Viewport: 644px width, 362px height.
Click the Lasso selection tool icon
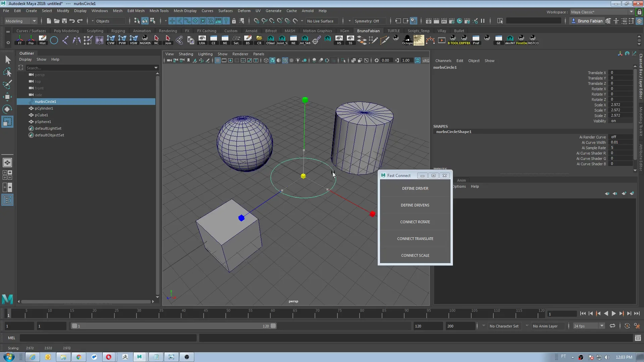[7, 72]
